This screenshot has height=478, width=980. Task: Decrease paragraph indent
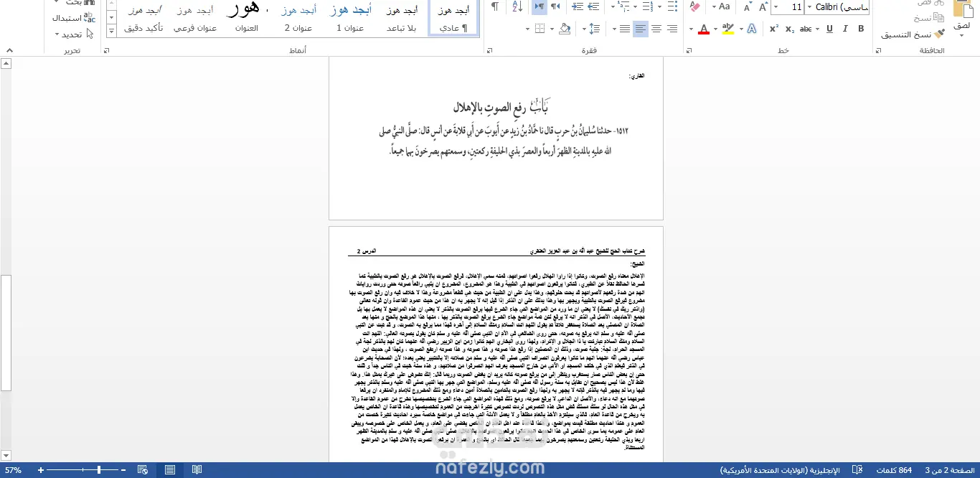(x=593, y=7)
